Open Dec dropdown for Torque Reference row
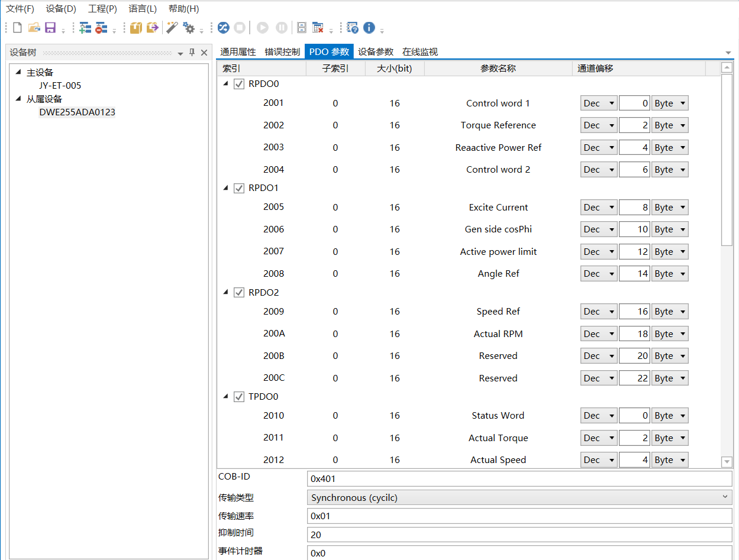 [599, 125]
